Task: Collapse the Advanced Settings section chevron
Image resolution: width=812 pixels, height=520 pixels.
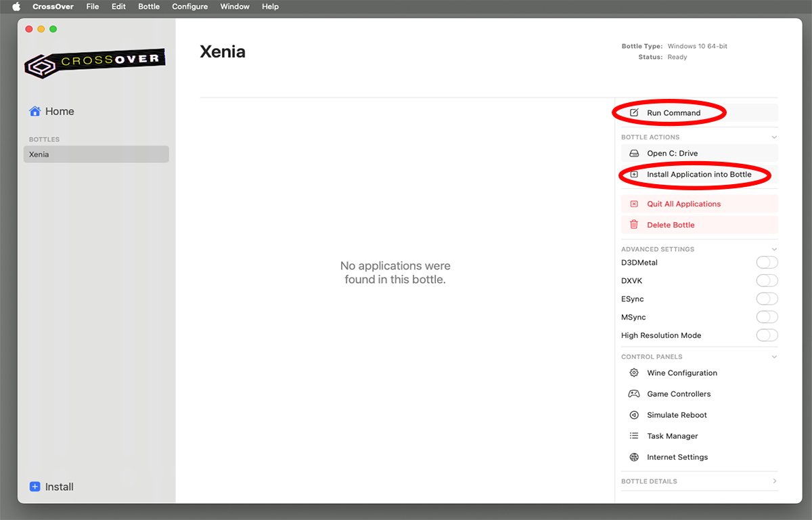Action: [774, 249]
